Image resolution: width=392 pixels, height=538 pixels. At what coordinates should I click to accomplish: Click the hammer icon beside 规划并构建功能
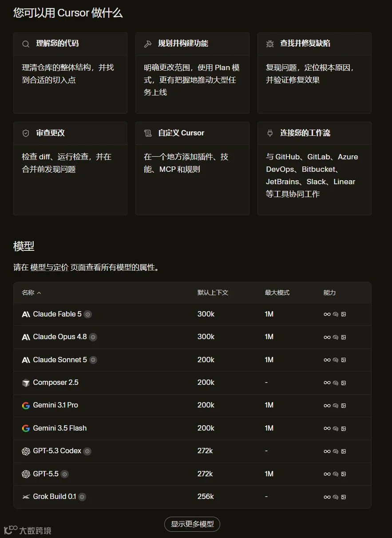[148, 44]
